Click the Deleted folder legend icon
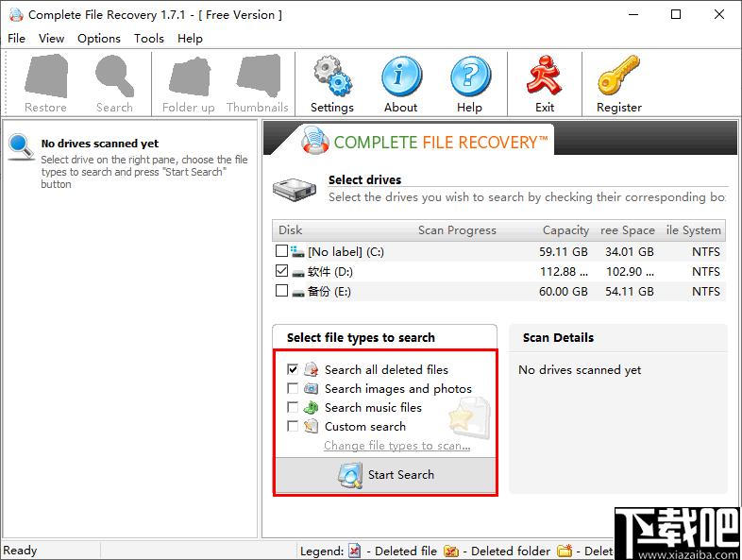The height and width of the screenshot is (560, 742). point(451,551)
